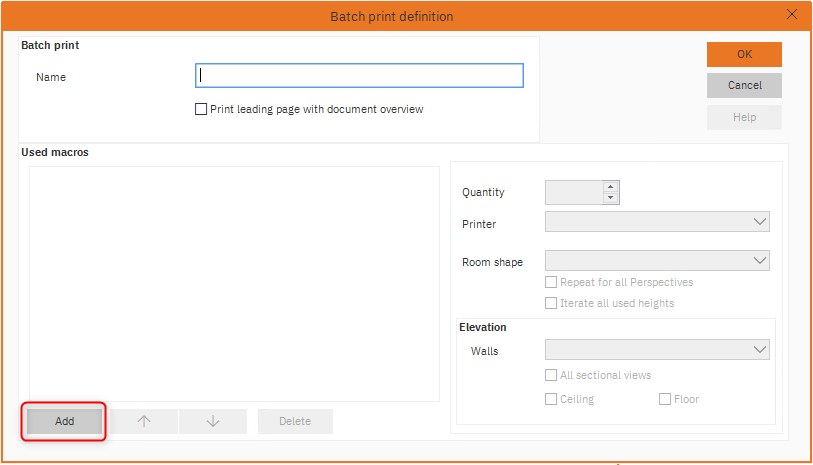This screenshot has width=813, height=465.
Task: Click the move down arrow button
Action: tap(212, 421)
